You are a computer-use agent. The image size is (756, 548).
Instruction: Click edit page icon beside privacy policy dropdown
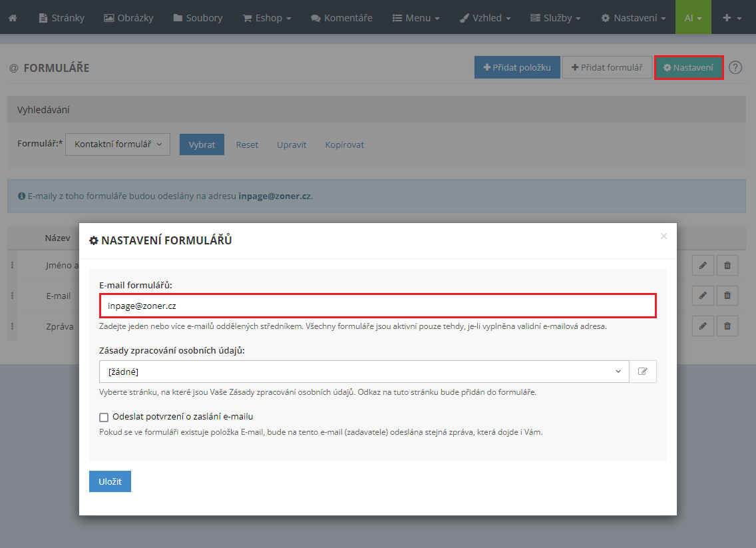pyautogui.click(x=642, y=372)
